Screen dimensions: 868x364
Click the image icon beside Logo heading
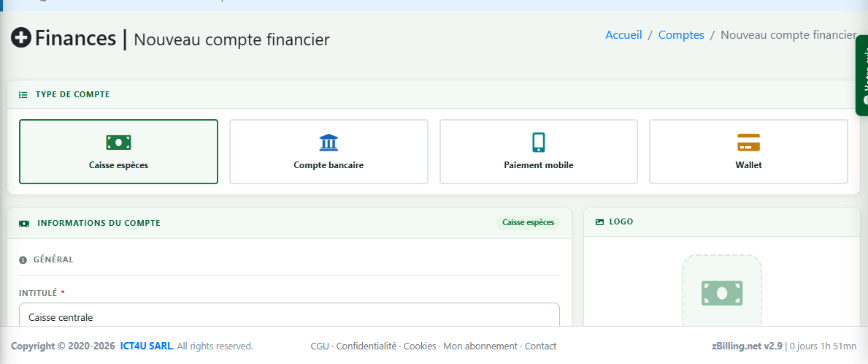click(x=599, y=221)
